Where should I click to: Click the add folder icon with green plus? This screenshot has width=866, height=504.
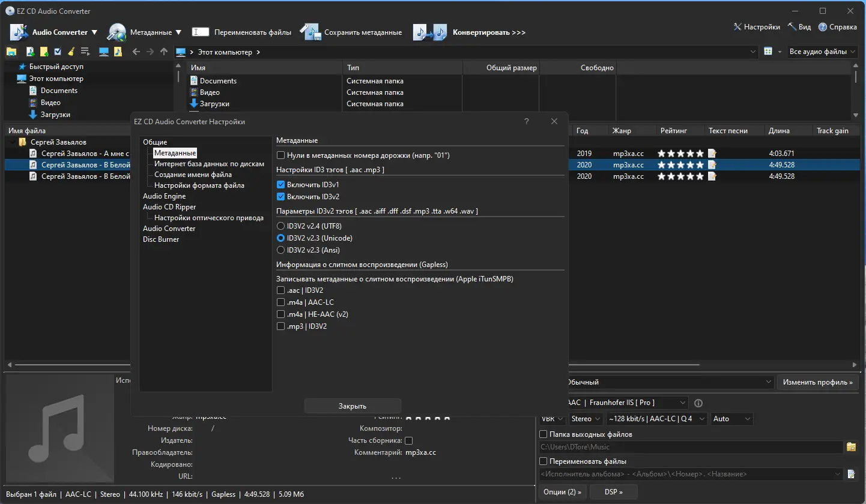tap(44, 52)
